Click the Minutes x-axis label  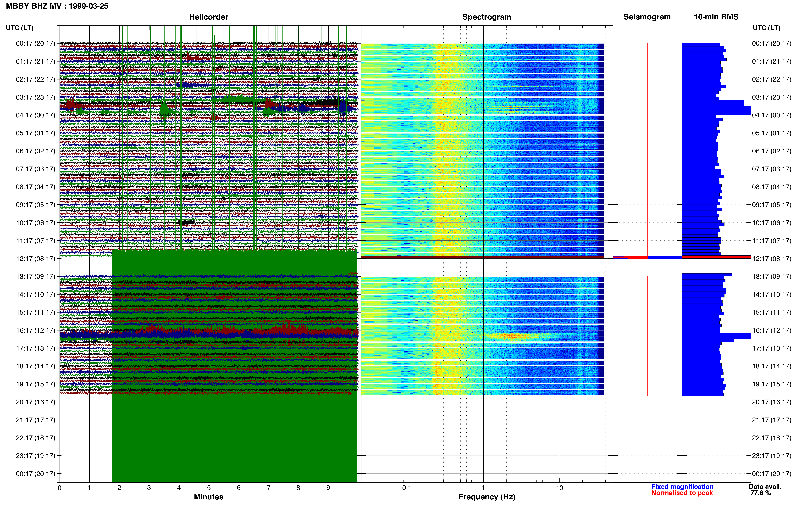pyautogui.click(x=209, y=497)
